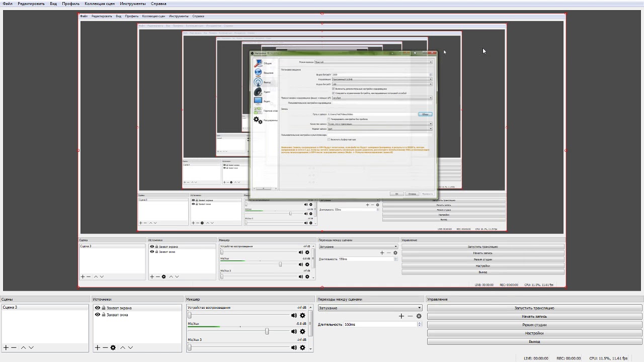Open the Коллекция сцен menu
Screen dimensions: 644x362
pos(100,4)
